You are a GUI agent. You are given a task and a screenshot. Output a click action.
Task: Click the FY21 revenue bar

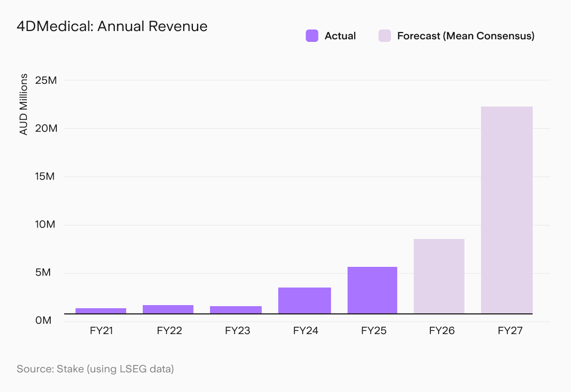coord(101,311)
